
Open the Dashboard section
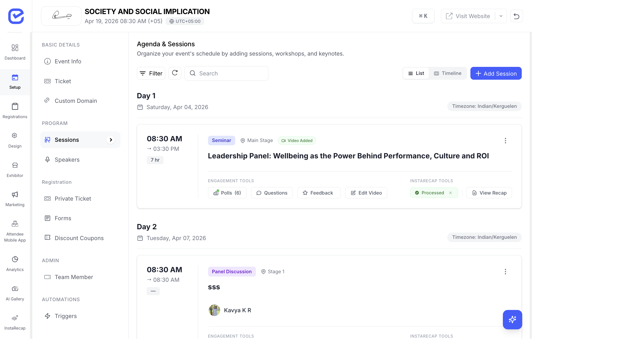pyautogui.click(x=15, y=52)
